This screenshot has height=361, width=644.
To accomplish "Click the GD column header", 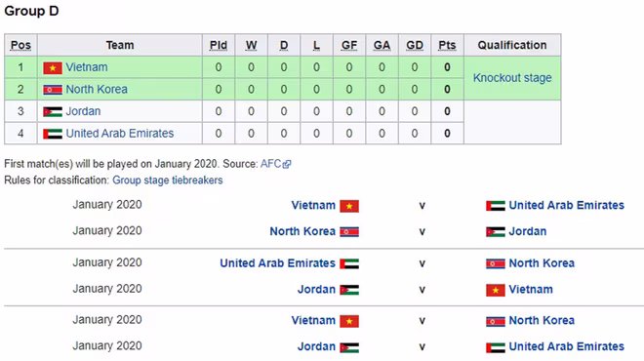I will click(x=415, y=45).
